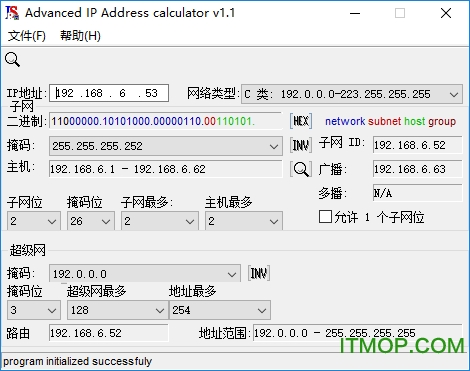Click the INV button beside the supernet mask
The image size is (470, 371).
click(x=259, y=274)
